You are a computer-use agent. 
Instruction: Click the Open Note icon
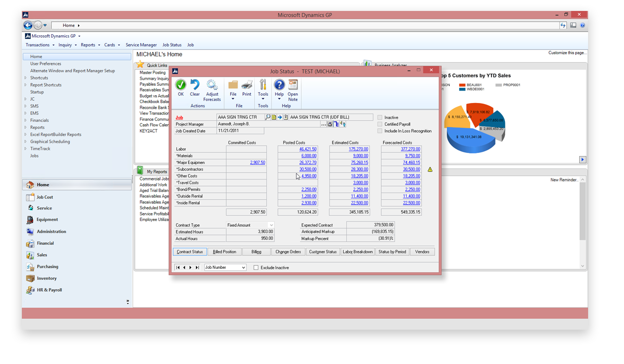pos(293,85)
